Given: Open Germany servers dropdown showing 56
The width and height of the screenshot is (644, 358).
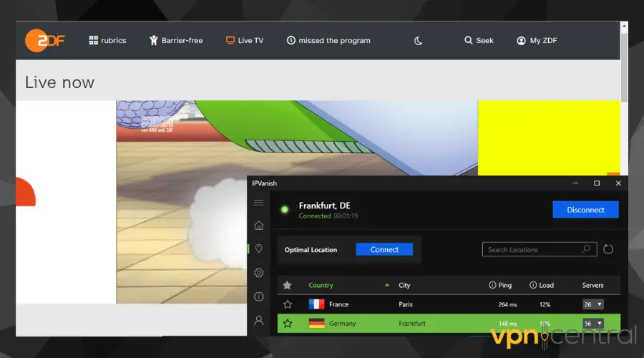Looking at the screenshot, I should click(592, 324).
